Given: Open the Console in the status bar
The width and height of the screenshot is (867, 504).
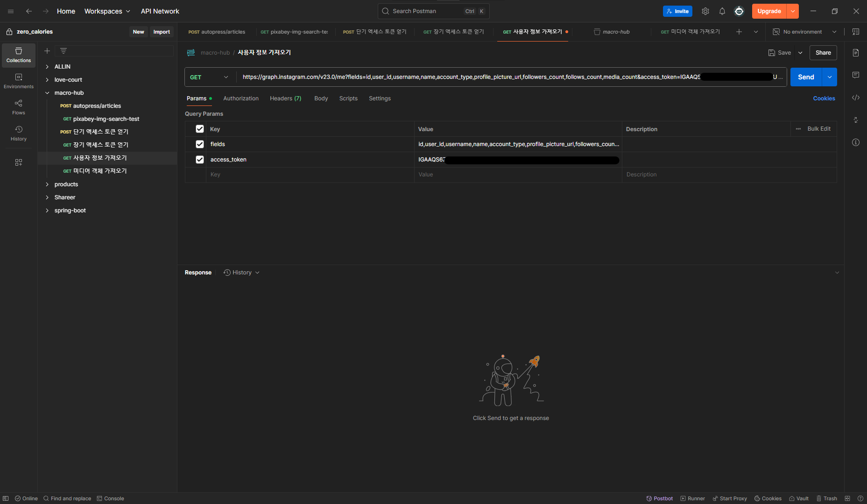Looking at the screenshot, I should 110,498.
